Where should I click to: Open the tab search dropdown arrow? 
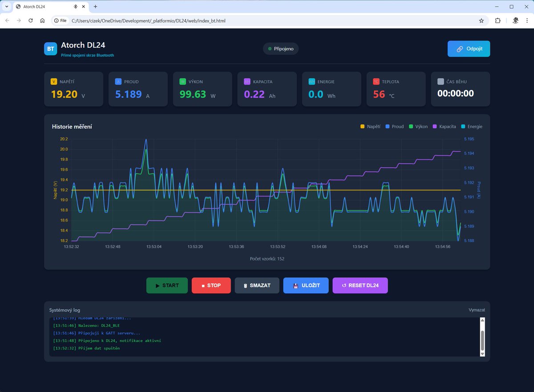click(x=7, y=7)
